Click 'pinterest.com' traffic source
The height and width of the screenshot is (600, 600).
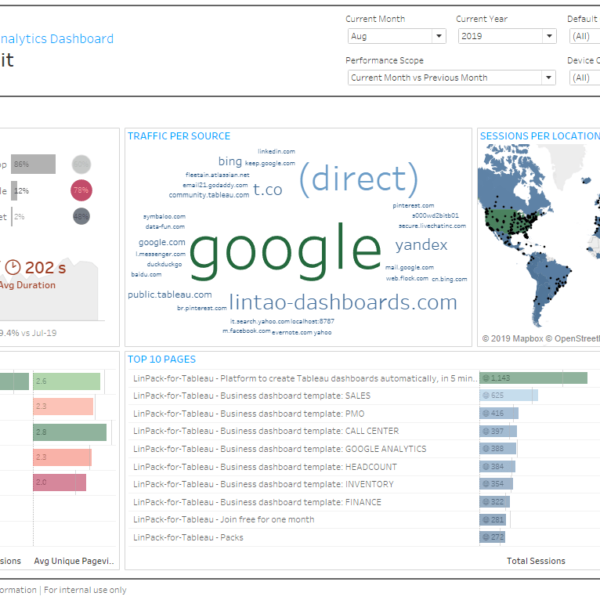pyautogui.click(x=413, y=205)
